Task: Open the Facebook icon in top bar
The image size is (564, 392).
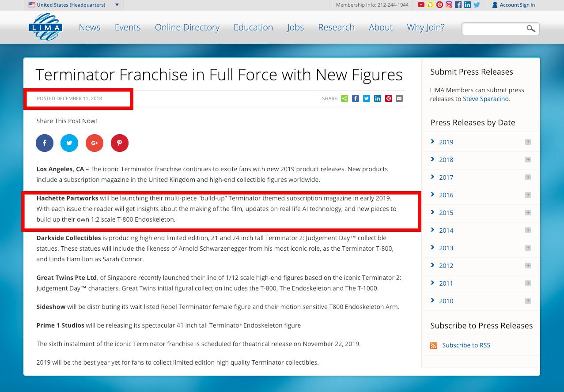Action: point(458,5)
